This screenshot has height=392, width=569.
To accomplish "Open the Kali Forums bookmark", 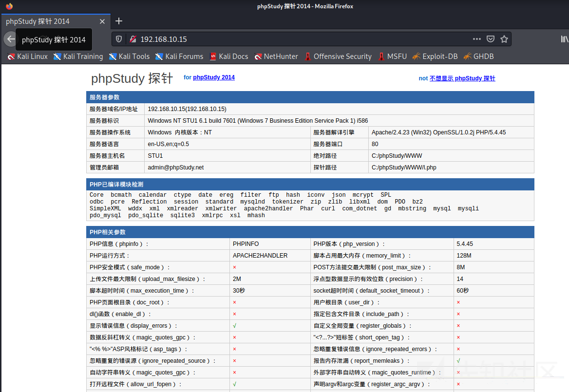I will tap(179, 56).
